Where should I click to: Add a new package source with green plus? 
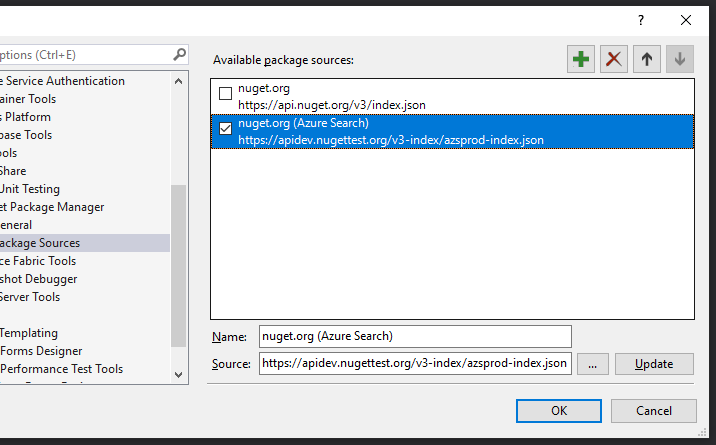(580, 59)
